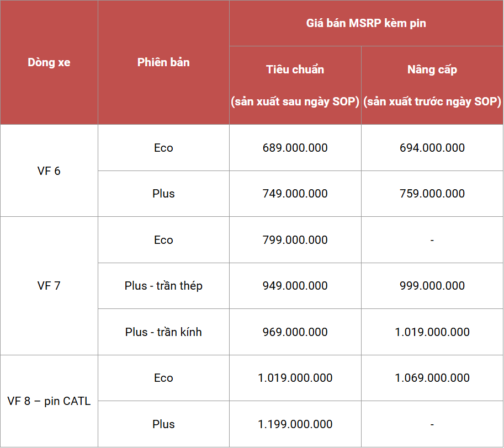Click the 1.199.000.000 price cell
The width and height of the screenshot is (504, 448).
[295, 424]
